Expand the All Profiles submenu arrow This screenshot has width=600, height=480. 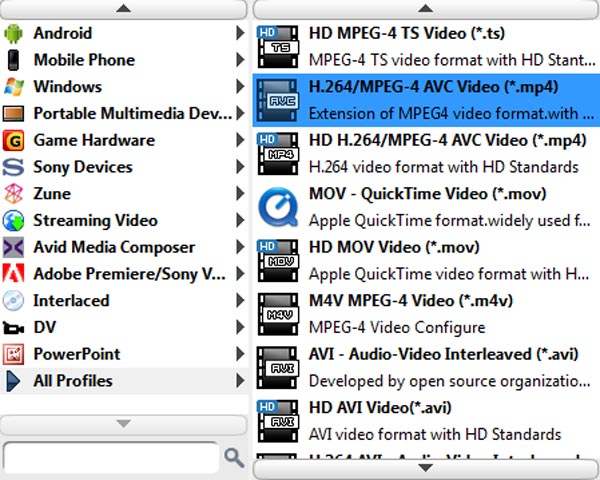[240, 381]
